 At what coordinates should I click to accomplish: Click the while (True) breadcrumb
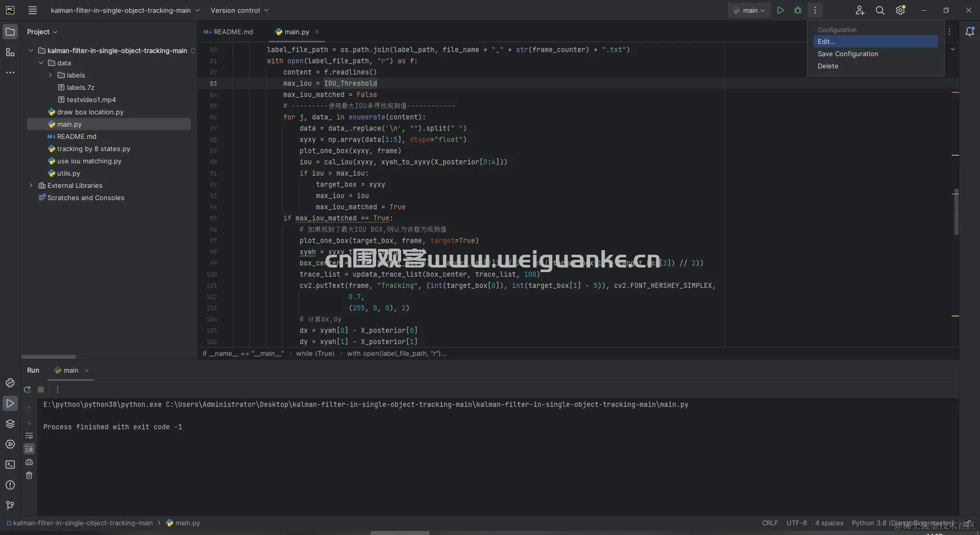coord(315,353)
